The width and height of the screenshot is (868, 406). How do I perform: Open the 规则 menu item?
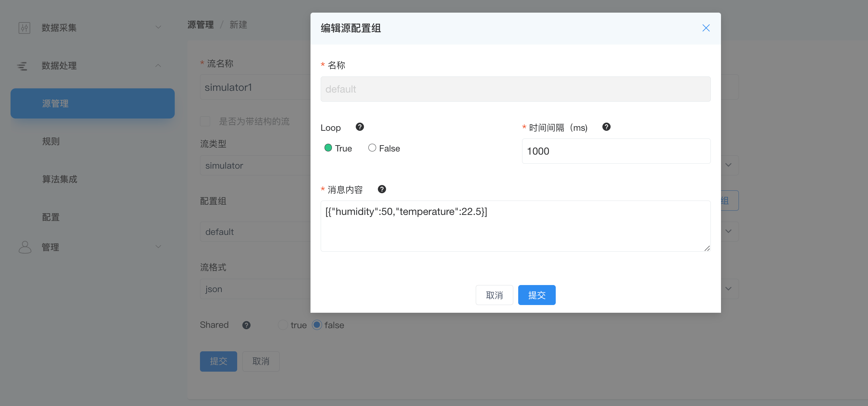(51, 141)
